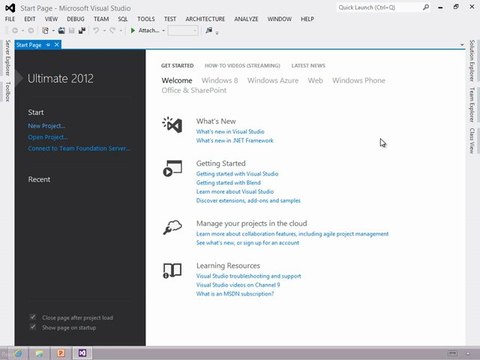Viewport: 480px width, 360px height.
Task: Toggle Show page on startup checkbox
Action: point(33,327)
